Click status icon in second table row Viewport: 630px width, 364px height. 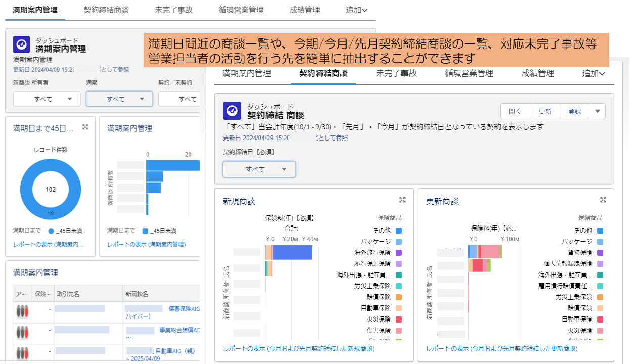pos(22,332)
